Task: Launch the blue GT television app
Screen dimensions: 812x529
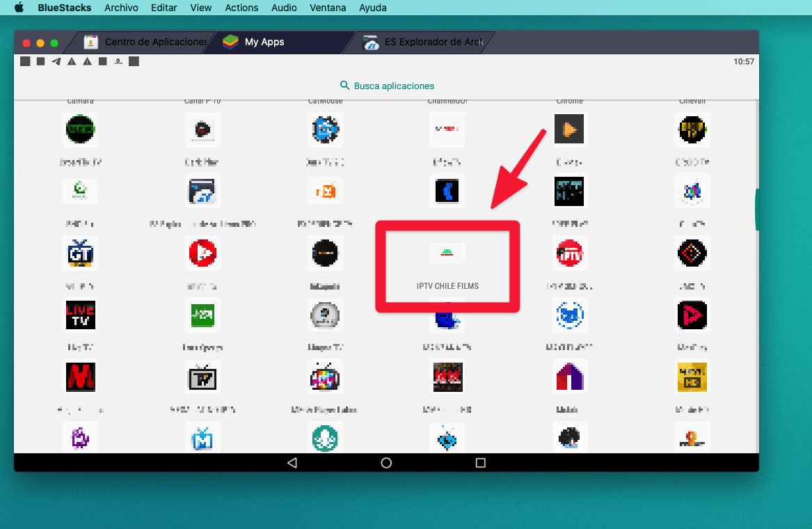Action: [x=80, y=253]
